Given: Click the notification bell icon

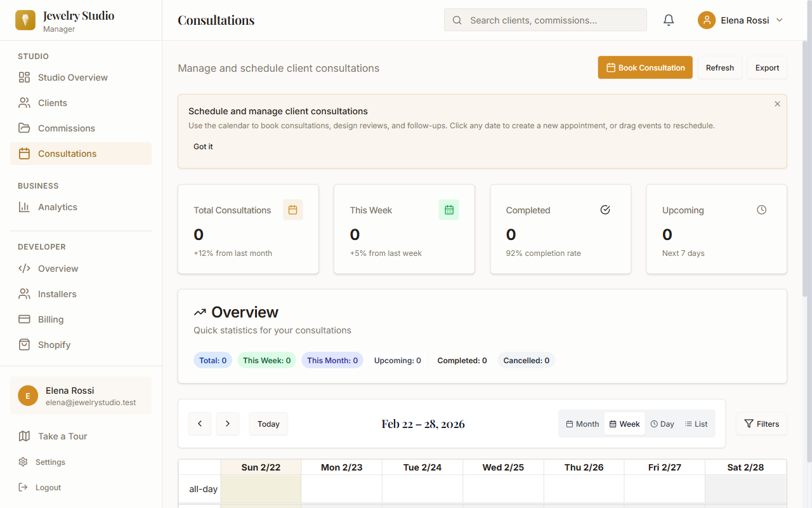Looking at the screenshot, I should 668,20.
